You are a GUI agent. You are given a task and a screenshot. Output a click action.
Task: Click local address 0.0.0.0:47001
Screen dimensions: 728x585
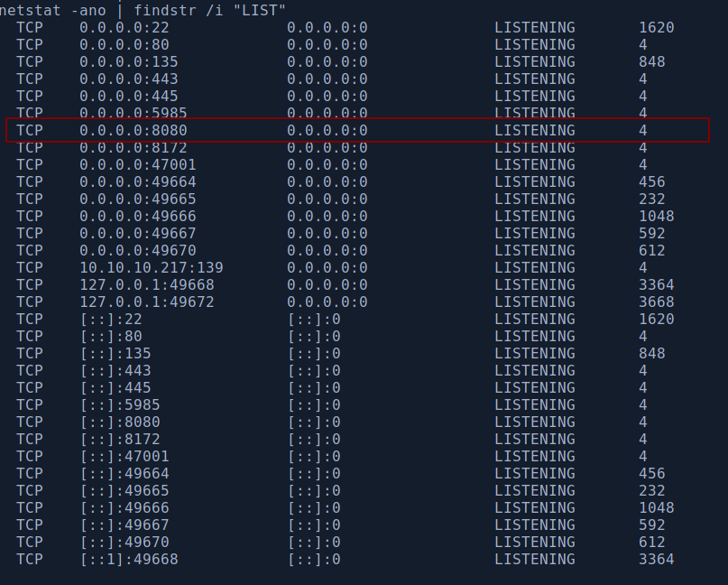tap(137, 164)
